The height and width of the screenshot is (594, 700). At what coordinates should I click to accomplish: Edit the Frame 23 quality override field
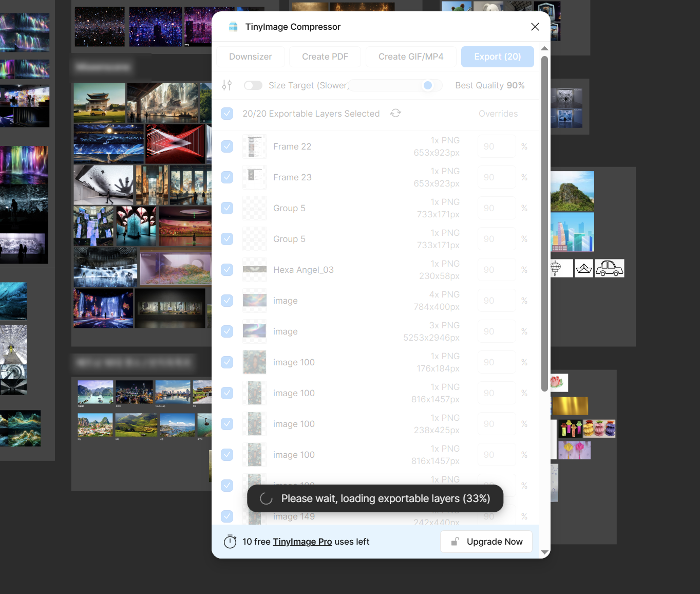coord(497,177)
